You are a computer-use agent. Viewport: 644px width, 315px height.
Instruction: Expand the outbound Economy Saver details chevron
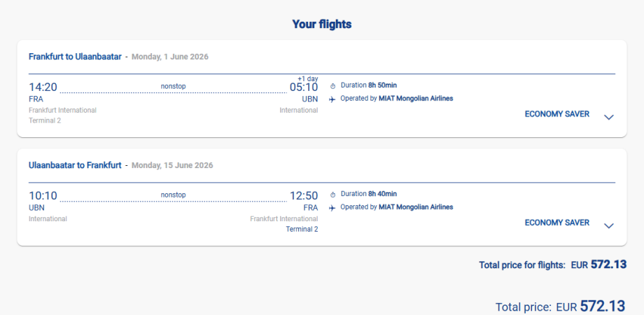pyautogui.click(x=608, y=117)
